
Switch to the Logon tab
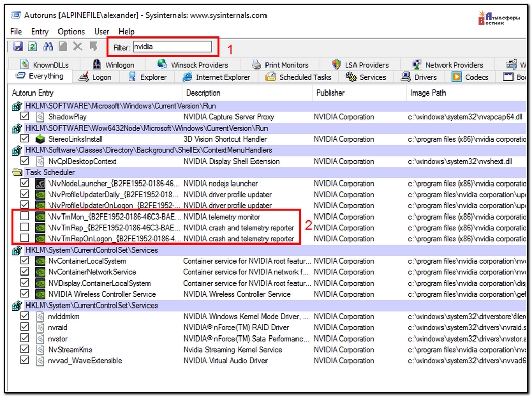click(96, 77)
